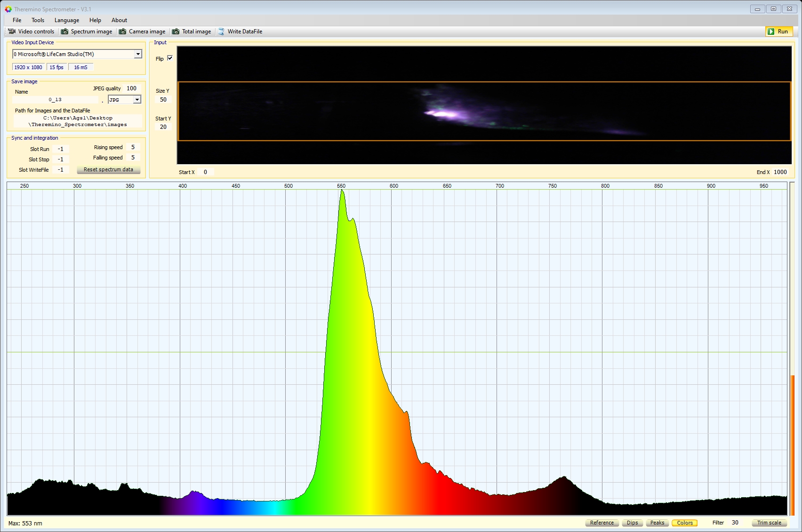Toggle the Colors display button
Screen dimensions: 802x532
tap(685, 523)
